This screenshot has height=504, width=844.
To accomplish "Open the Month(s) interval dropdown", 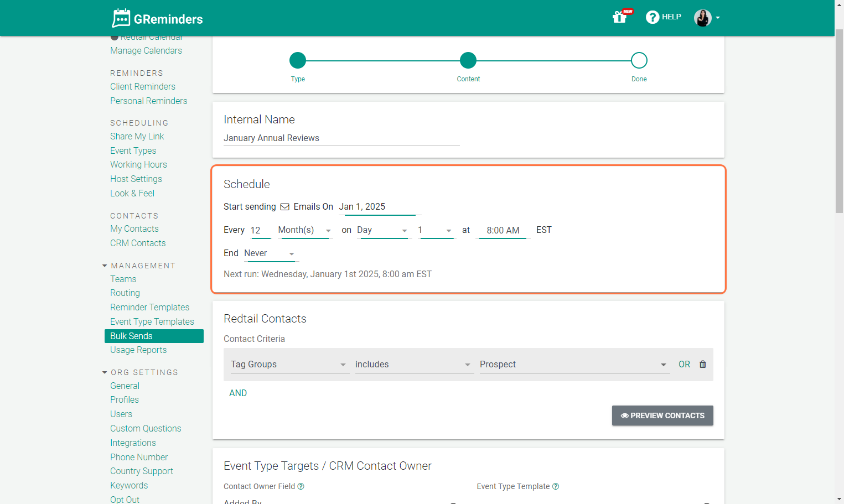I will click(304, 230).
